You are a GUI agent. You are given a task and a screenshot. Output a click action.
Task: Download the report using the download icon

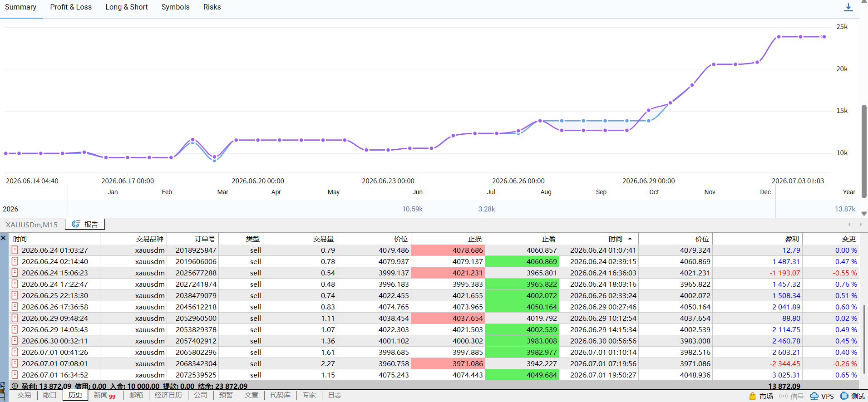click(x=848, y=7)
